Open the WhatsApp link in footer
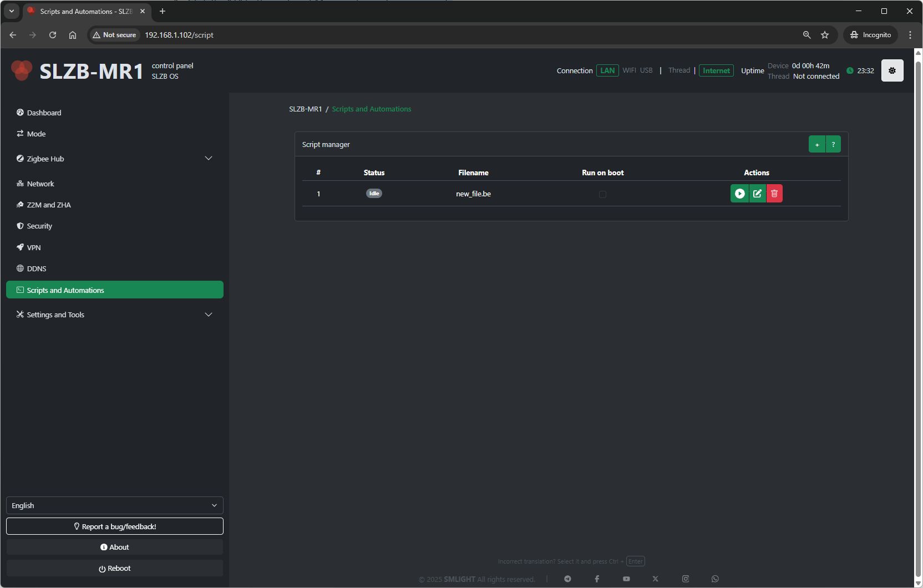The height and width of the screenshot is (588, 923). 715,579
